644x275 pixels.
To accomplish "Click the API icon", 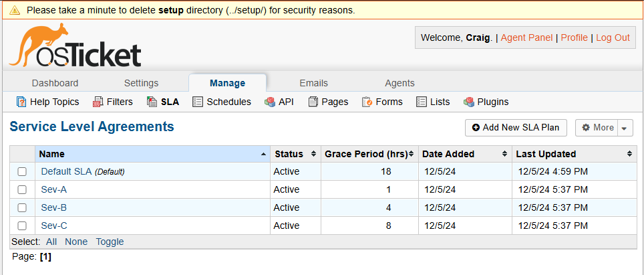I will click(x=269, y=102).
